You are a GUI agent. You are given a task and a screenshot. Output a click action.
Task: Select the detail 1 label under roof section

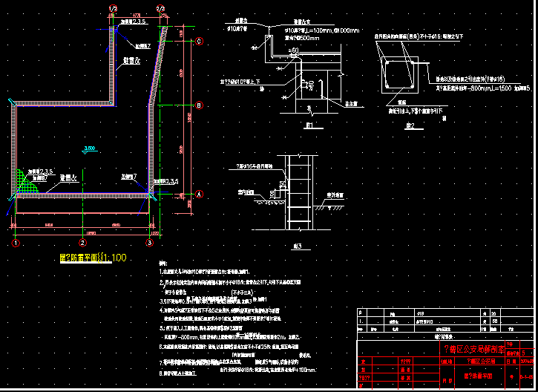(x=309, y=126)
